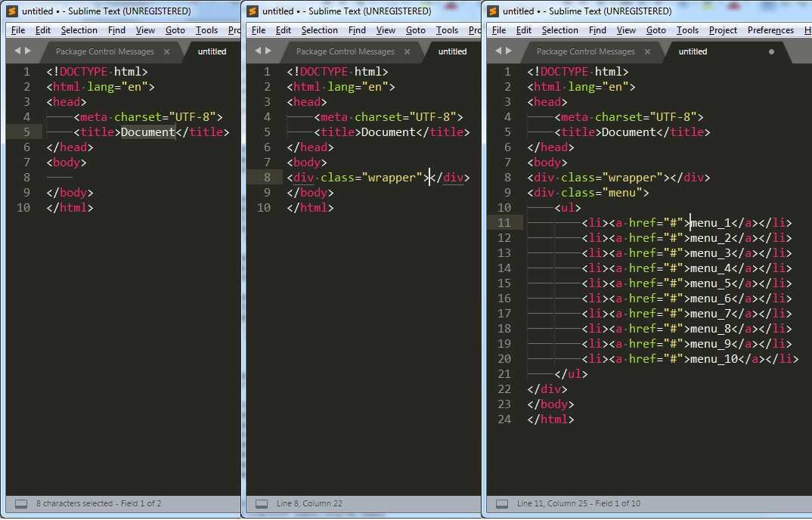Click the selected word Document in the left editor
Viewport: 812px width, 520px height.
click(147, 132)
